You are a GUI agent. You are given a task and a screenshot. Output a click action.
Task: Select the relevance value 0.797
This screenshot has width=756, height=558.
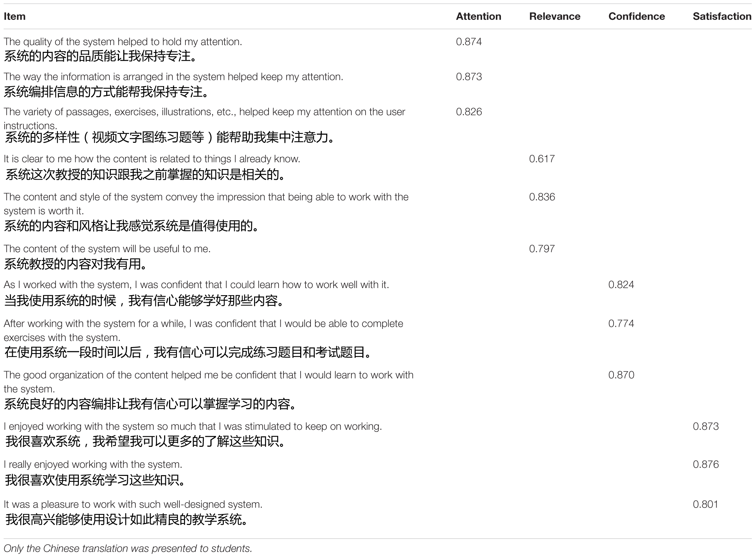[542, 249]
